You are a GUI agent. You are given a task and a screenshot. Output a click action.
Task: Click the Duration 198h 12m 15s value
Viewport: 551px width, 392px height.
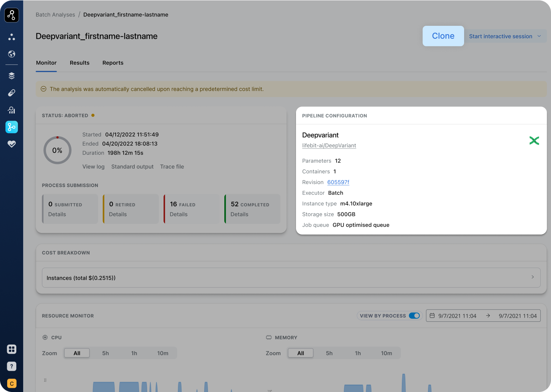[125, 153]
